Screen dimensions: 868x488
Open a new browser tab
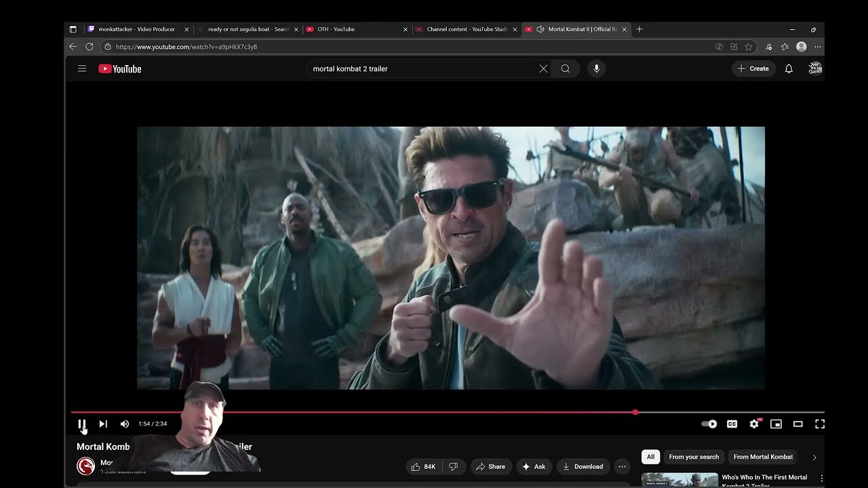(639, 29)
